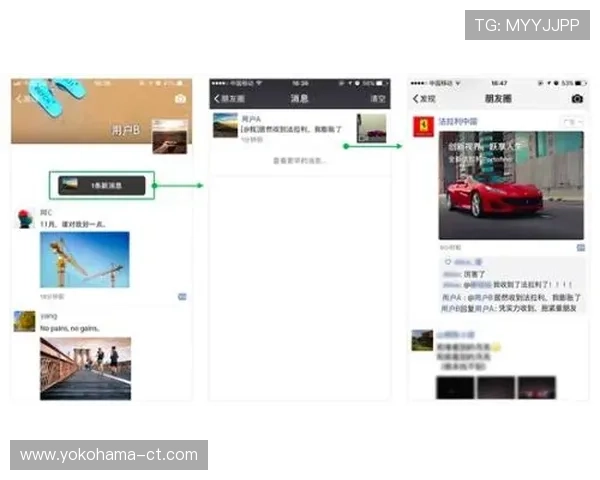Tap the '厉害了' comment under the Ferrari ad
Image resolution: width=600 pixels, height=480 pixels.
[x=474, y=274]
